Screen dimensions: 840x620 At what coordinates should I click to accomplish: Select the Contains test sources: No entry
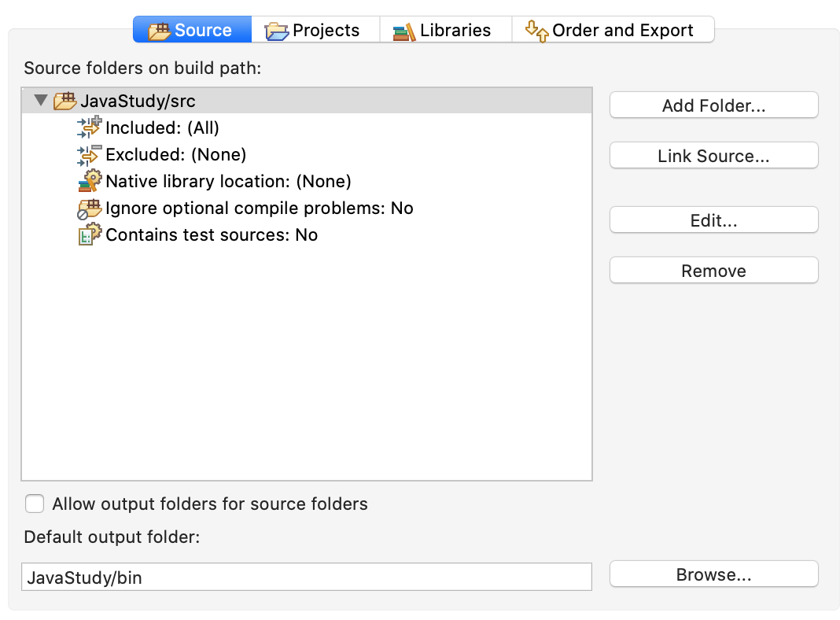pos(212,234)
